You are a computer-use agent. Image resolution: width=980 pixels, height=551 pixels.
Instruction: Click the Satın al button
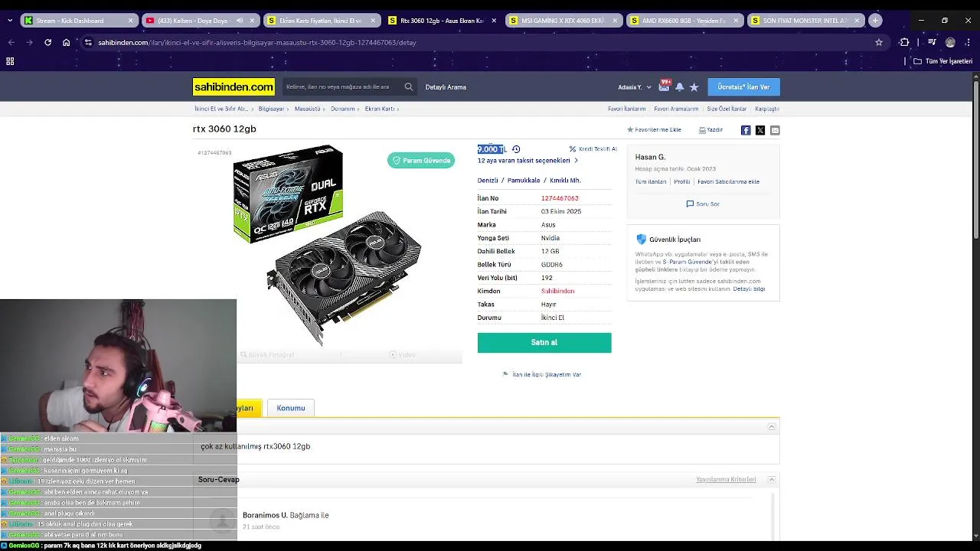[544, 343]
